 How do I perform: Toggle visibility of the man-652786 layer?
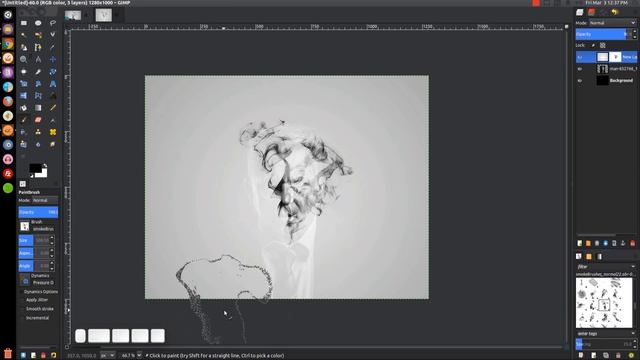580,69
